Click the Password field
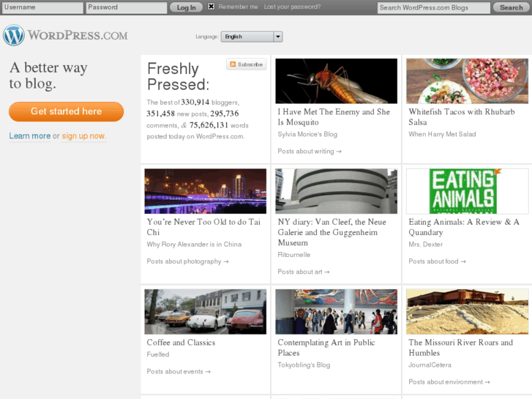 pos(126,7)
